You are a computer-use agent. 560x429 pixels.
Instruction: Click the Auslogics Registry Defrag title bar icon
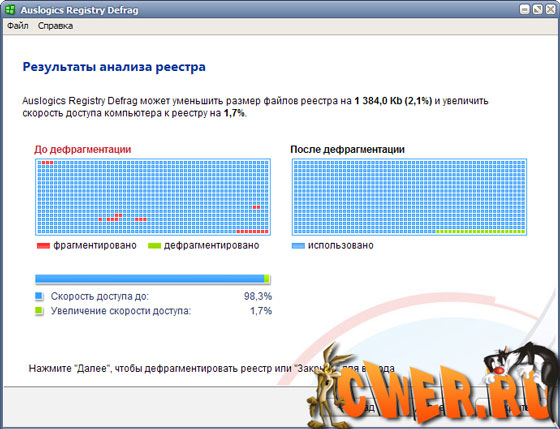tap(10, 9)
